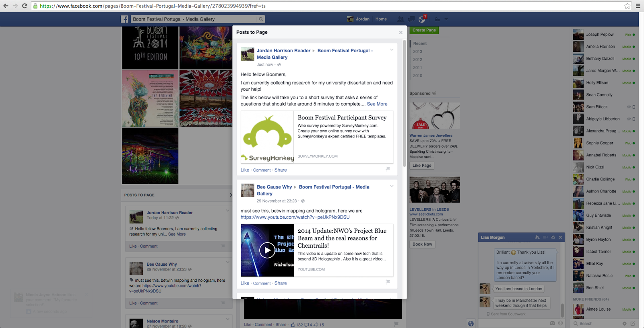
Task: Expand the POSTS TO PAGE section arrow
Action: (231, 195)
